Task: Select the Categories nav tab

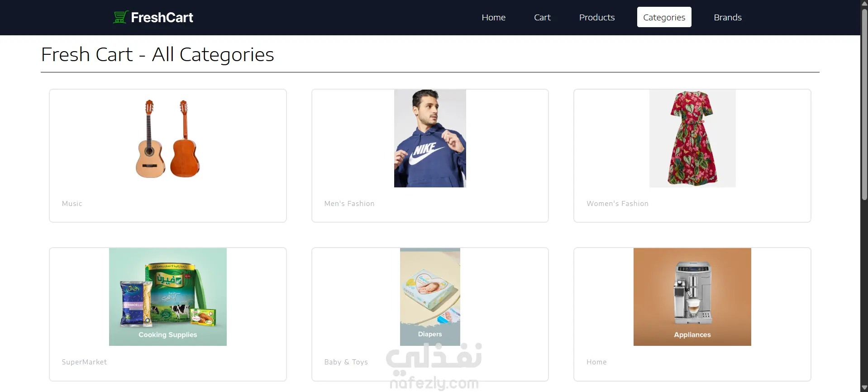Action: [x=664, y=17]
